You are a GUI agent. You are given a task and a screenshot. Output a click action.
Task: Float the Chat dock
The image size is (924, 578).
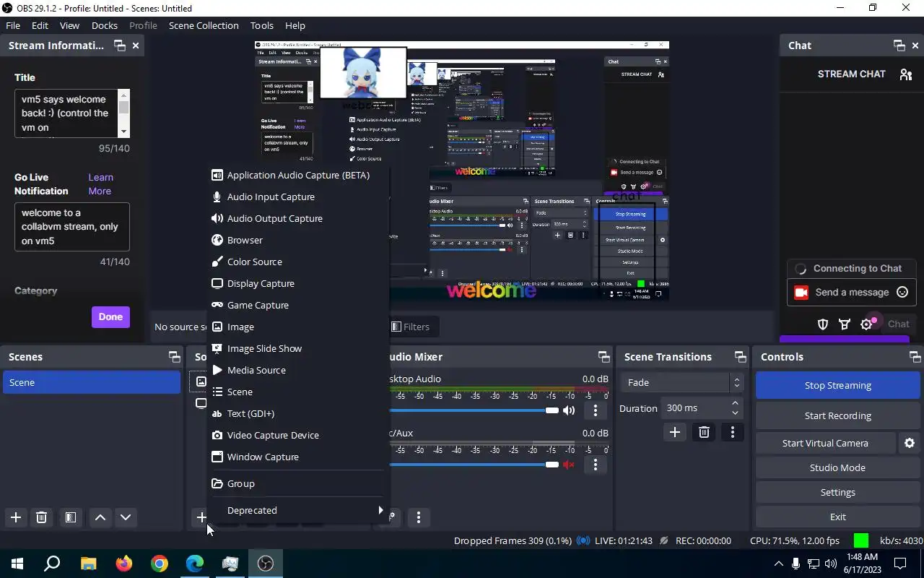pyautogui.click(x=899, y=46)
